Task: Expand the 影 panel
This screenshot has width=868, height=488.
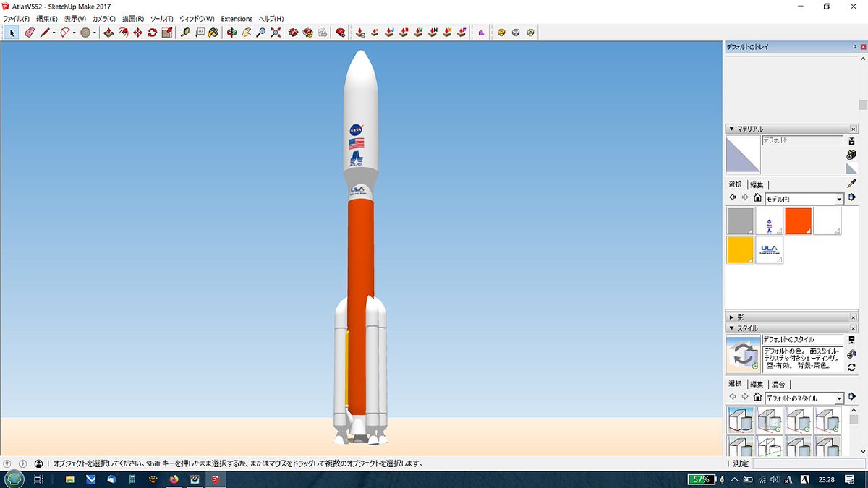Action: click(731, 317)
